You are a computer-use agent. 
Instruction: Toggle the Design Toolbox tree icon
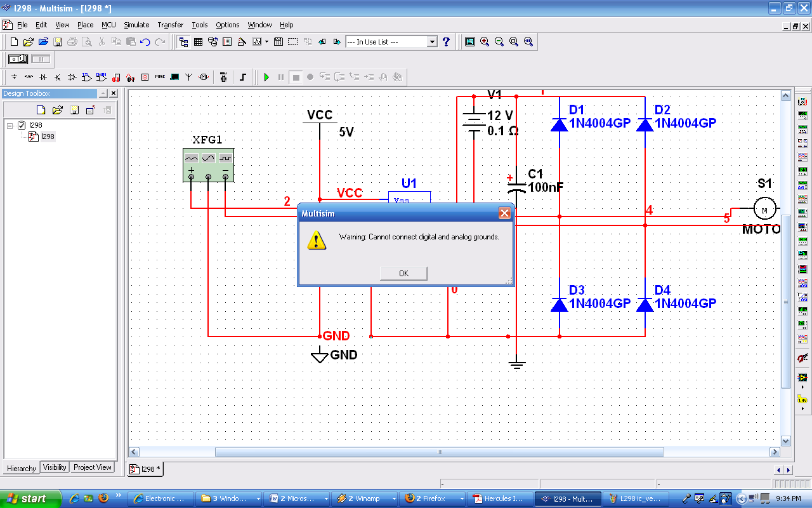point(183,42)
